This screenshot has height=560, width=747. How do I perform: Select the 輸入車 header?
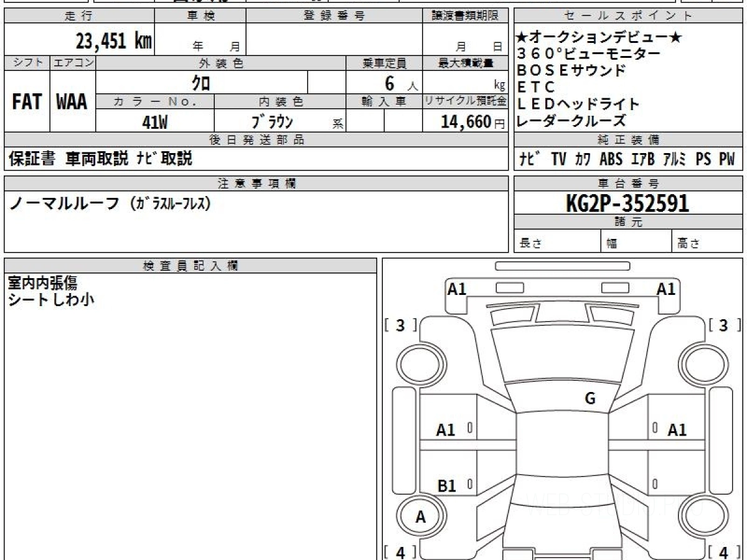384,101
